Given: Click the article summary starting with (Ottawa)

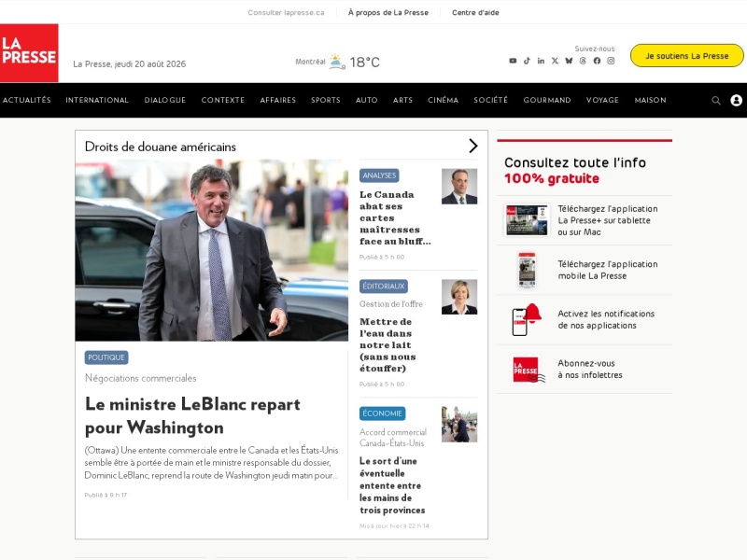Looking at the screenshot, I should (212, 462).
